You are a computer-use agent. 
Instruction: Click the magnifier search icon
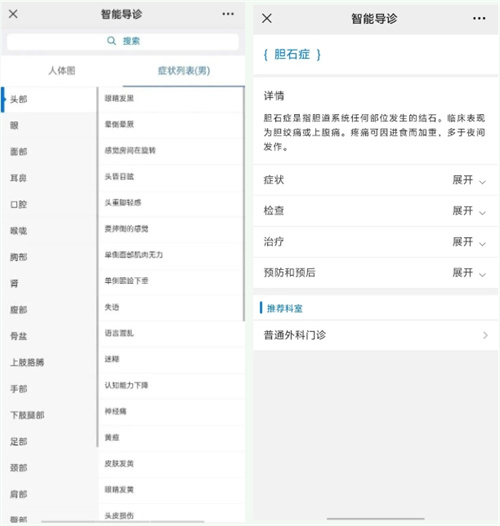[111, 41]
